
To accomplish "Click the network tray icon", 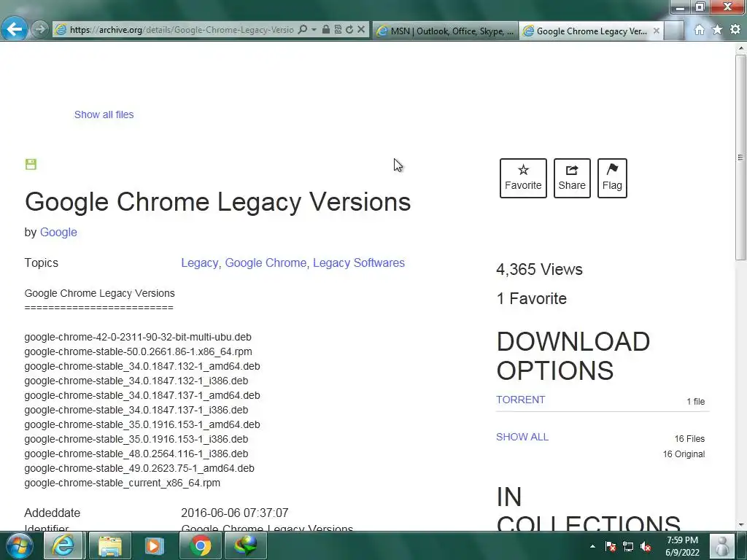I will pos(628,546).
